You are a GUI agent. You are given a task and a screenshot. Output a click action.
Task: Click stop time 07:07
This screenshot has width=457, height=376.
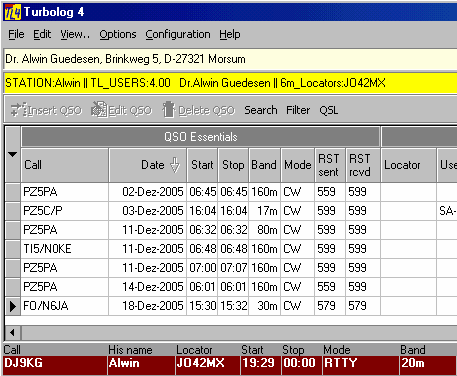[233, 268]
